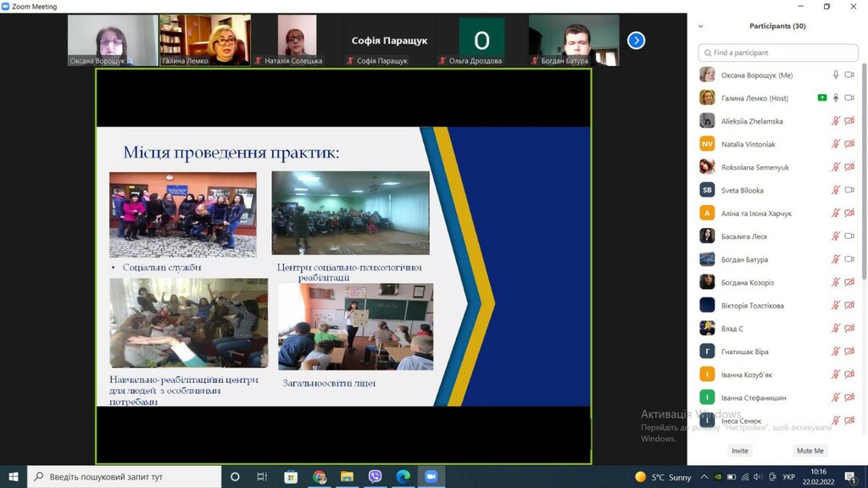Open Viber from the taskbar
The width and height of the screenshot is (868, 488).
click(375, 476)
